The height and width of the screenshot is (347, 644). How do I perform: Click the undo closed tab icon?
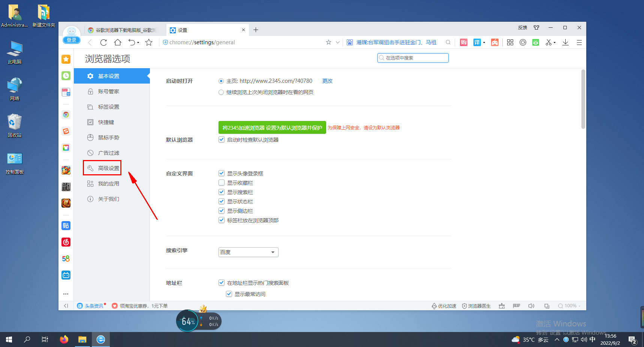[132, 42]
